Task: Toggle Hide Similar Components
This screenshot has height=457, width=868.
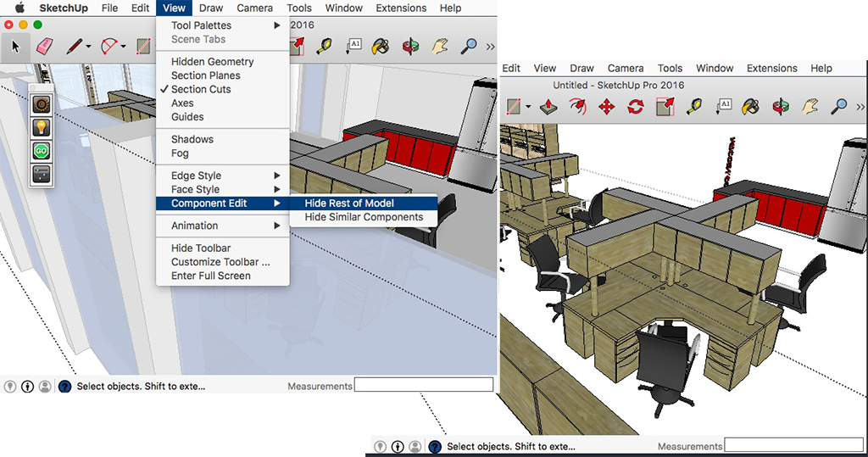Action: [364, 217]
